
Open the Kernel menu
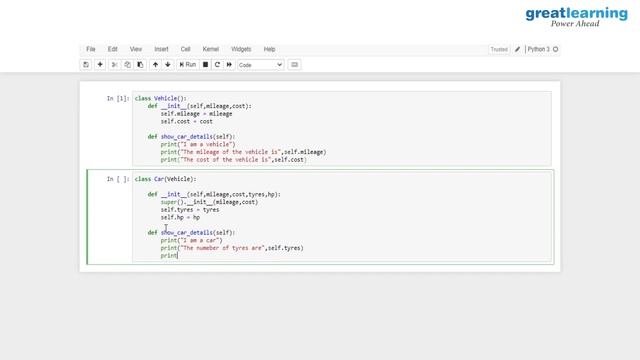tap(211, 49)
